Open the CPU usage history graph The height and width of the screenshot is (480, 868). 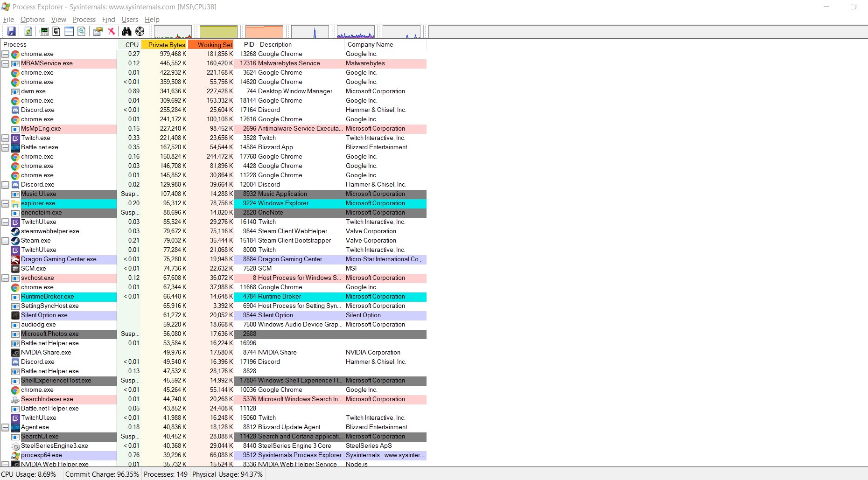(x=173, y=32)
